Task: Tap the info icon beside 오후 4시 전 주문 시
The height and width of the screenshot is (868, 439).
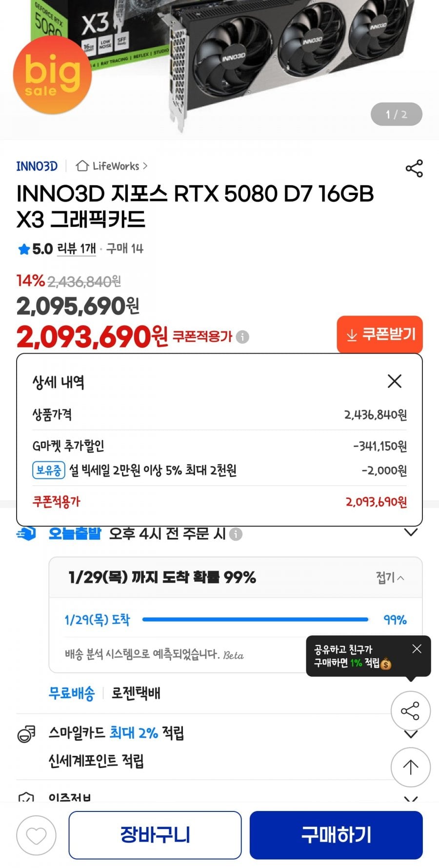Action: [236, 534]
